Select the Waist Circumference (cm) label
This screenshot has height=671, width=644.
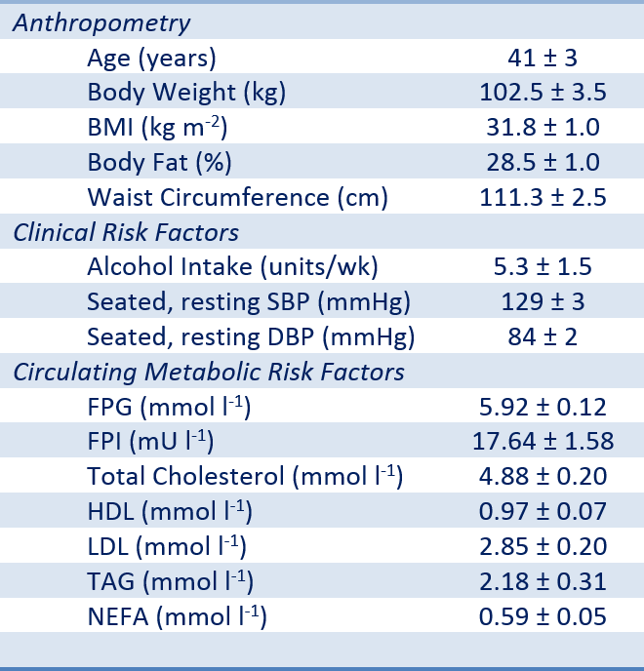click(237, 197)
